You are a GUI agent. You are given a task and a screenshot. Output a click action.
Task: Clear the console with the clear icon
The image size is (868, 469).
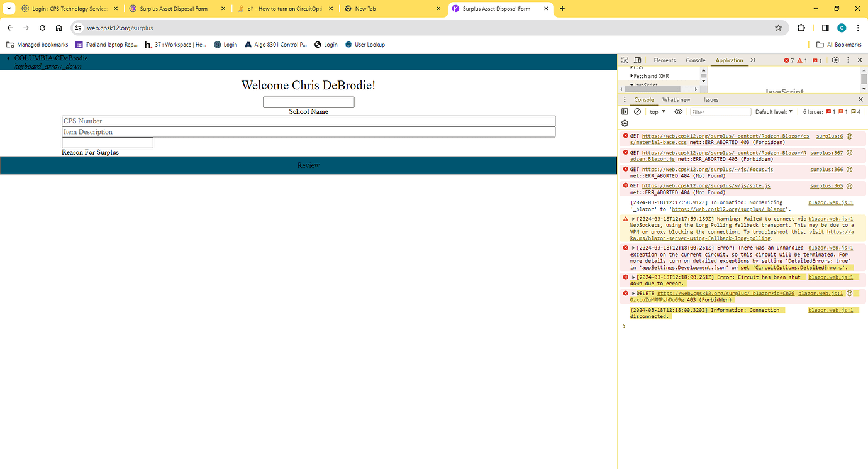pos(637,112)
